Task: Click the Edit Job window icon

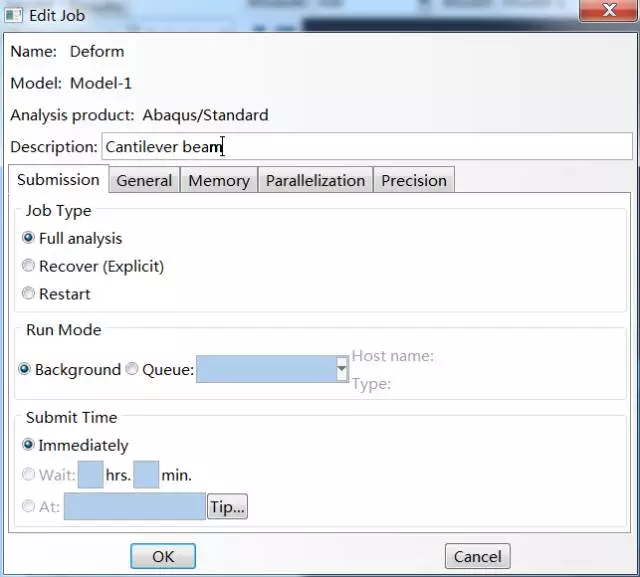Action: point(13,16)
